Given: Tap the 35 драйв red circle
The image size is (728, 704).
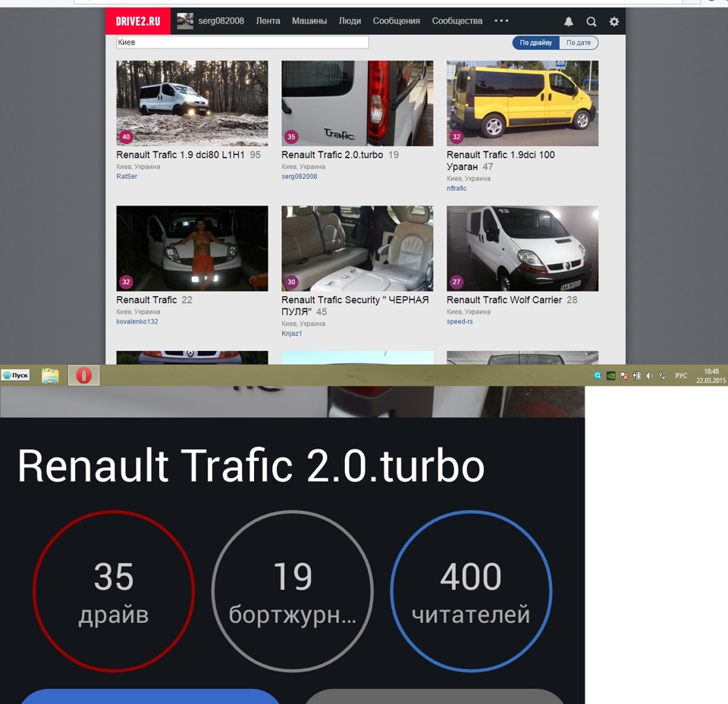Looking at the screenshot, I should coord(114,591).
